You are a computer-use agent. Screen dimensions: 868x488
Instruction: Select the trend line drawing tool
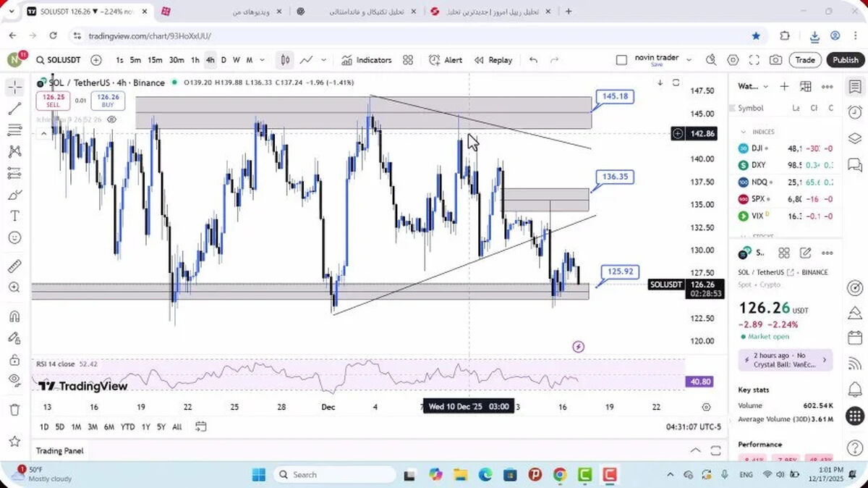point(14,109)
